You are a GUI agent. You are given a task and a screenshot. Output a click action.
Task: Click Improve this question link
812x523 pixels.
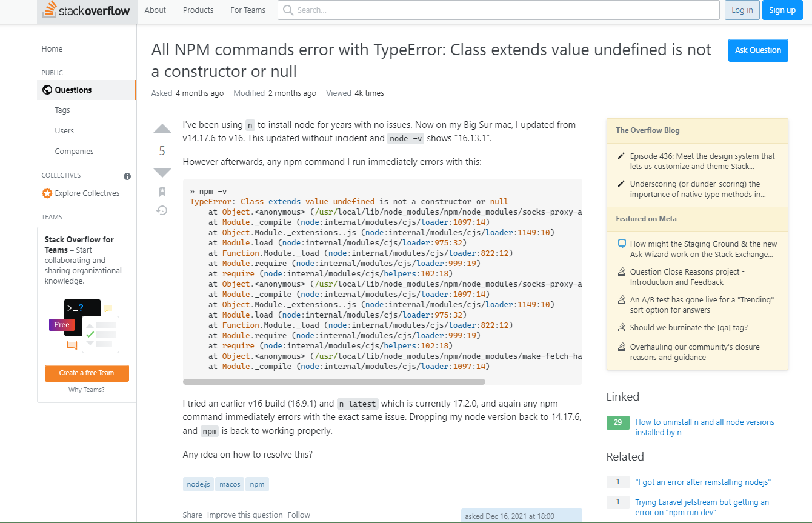pos(245,515)
